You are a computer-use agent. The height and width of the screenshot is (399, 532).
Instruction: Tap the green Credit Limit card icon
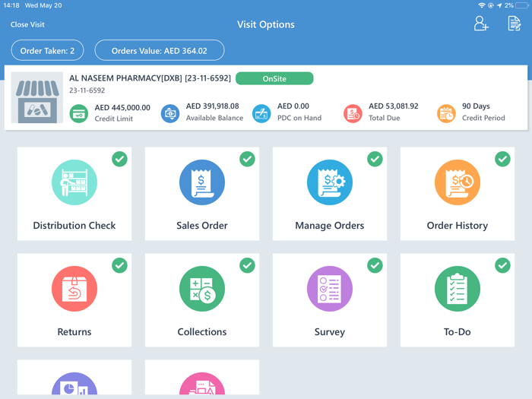(79, 113)
